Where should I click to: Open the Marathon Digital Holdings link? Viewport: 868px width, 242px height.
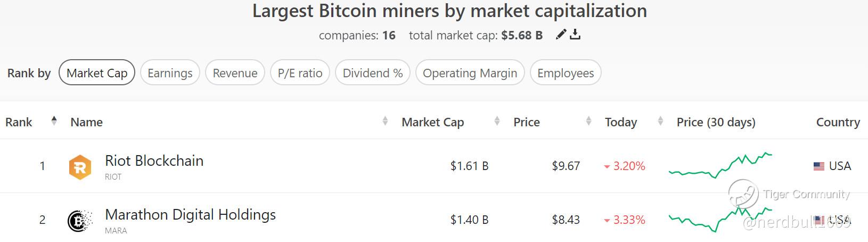pos(190,215)
